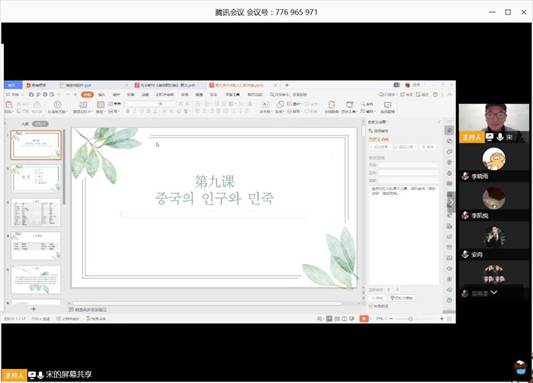Viewport: 533px width, 383px height.
Task: Add new slide with plus below thumbnails
Action: (x=33, y=309)
